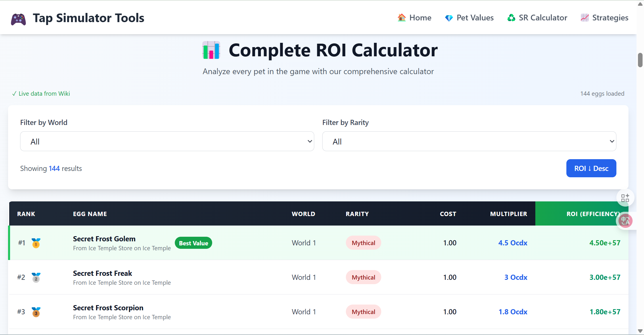Click the silver medal icon on rank #2
Image resolution: width=644 pixels, height=335 pixels.
pyautogui.click(x=36, y=277)
